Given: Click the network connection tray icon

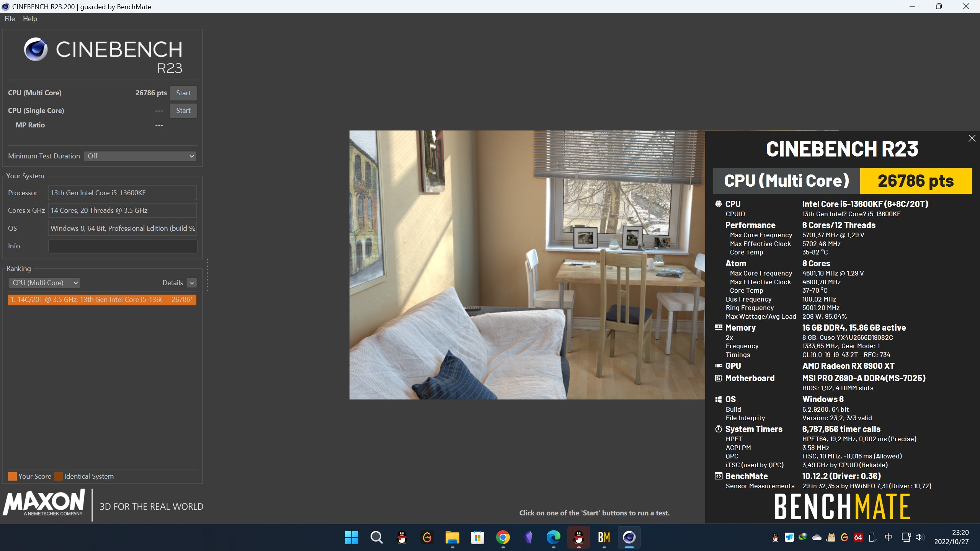Looking at the screenshot, I should (x=906, y=537).
